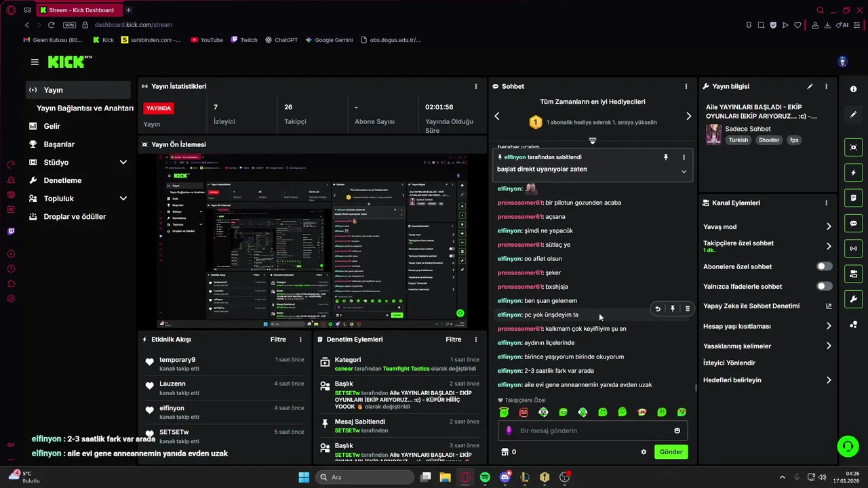This screenshot has height=488, width=868.
Task: Open chat settings gear beside Gönder
Action: click(x=644, y=452)
